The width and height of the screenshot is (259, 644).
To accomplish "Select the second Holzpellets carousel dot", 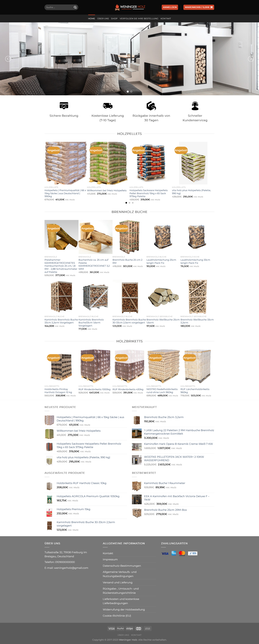I will (129, 203).
